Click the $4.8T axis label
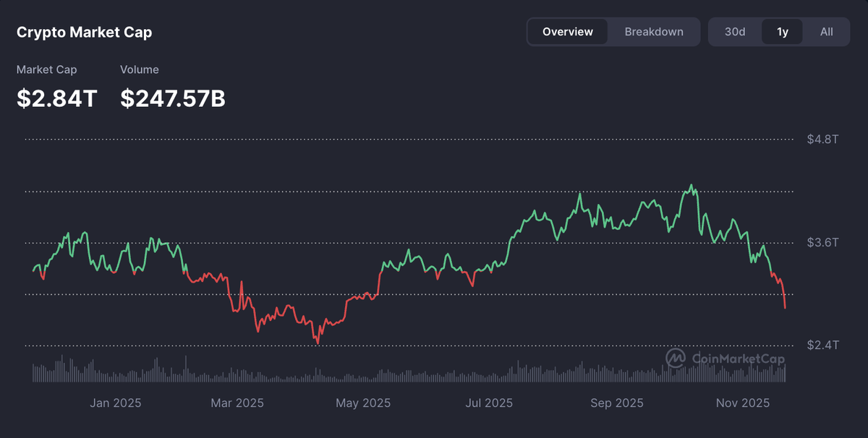This screenshot has width=868, height=438. pyautogui.click(x=822, y=139)
